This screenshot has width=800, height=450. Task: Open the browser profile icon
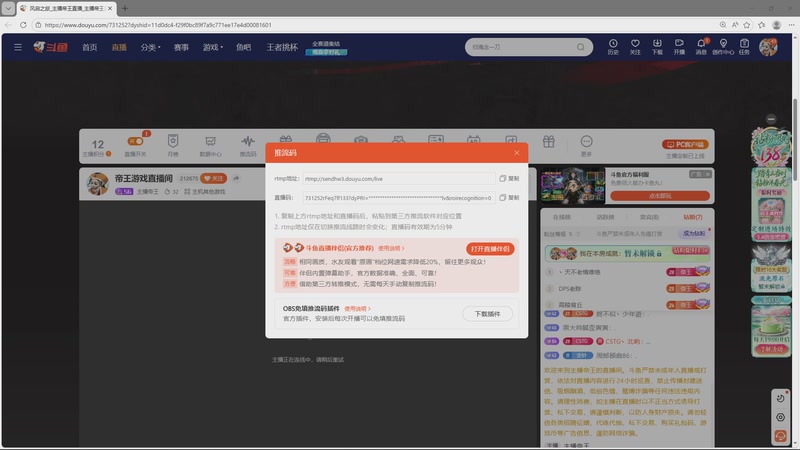[x=777, y=24]
